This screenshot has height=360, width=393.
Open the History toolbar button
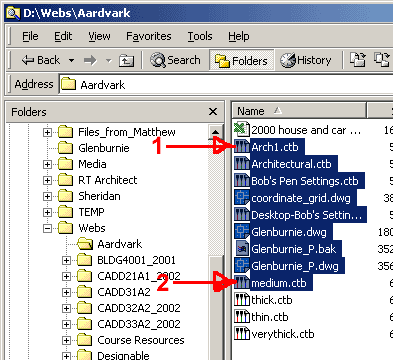point(306,60)
